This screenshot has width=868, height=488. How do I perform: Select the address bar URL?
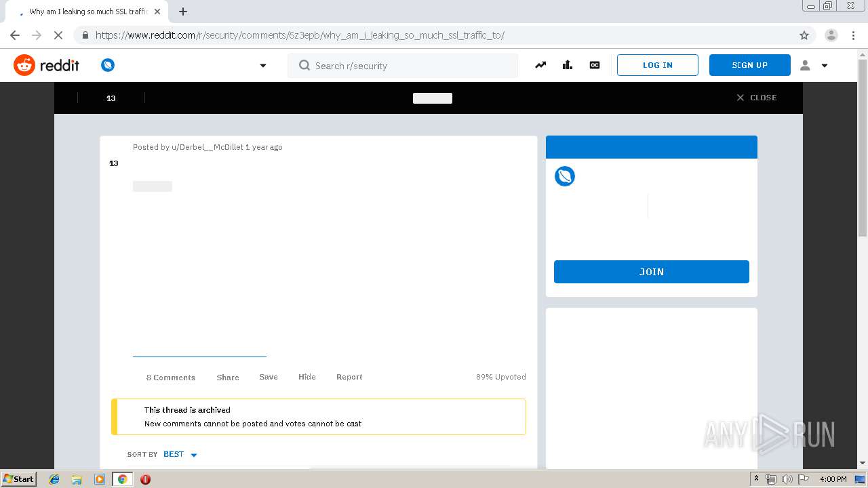pyautogui.click(x=300, y=35)
